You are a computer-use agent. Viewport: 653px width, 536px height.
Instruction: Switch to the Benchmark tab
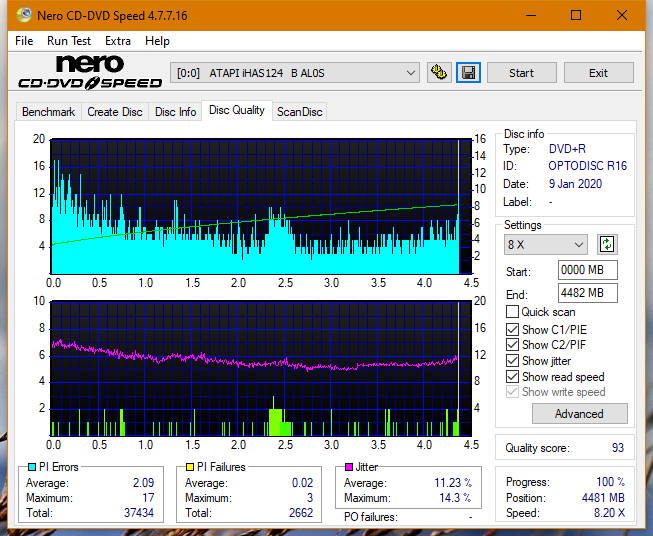point(48,112)
